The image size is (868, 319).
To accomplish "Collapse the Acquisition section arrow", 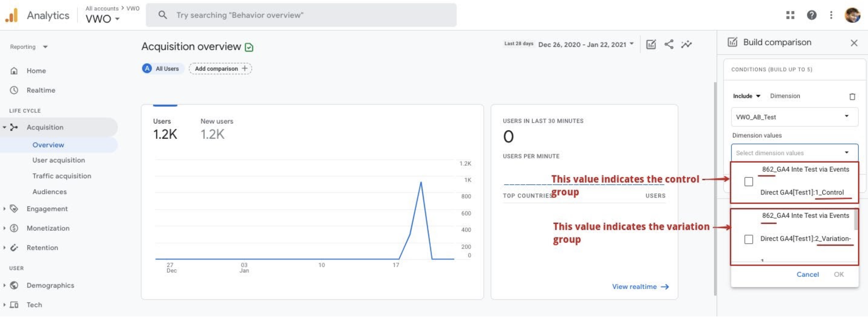I will coord(4,127).
